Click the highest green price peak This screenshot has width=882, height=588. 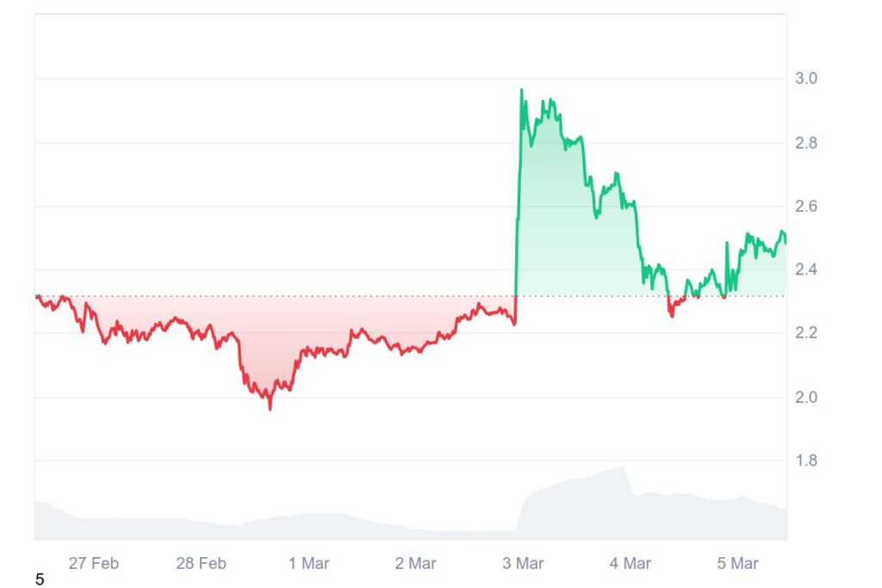pyautogui.click(x=521, y=90)
